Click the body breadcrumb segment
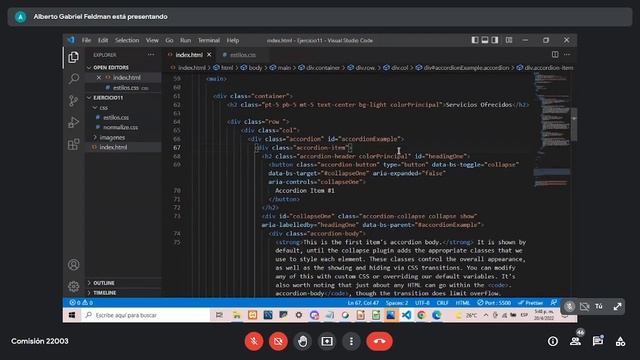 256,68
